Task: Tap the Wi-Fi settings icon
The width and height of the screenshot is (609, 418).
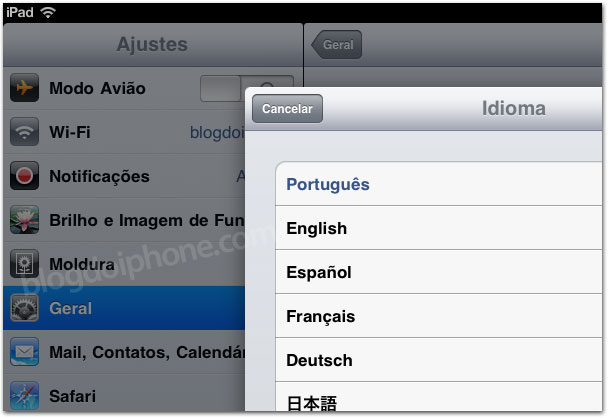Action: 24,132
